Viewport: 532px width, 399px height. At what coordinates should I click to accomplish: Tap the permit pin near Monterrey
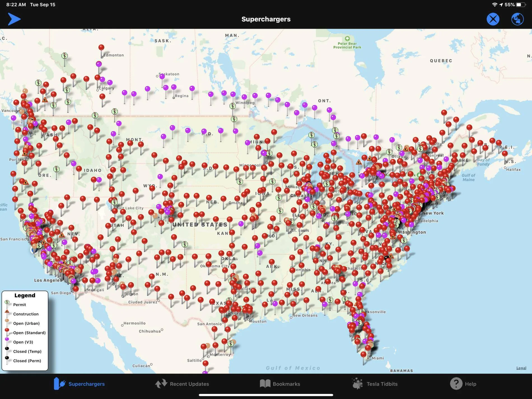click(x=231, y=343)
